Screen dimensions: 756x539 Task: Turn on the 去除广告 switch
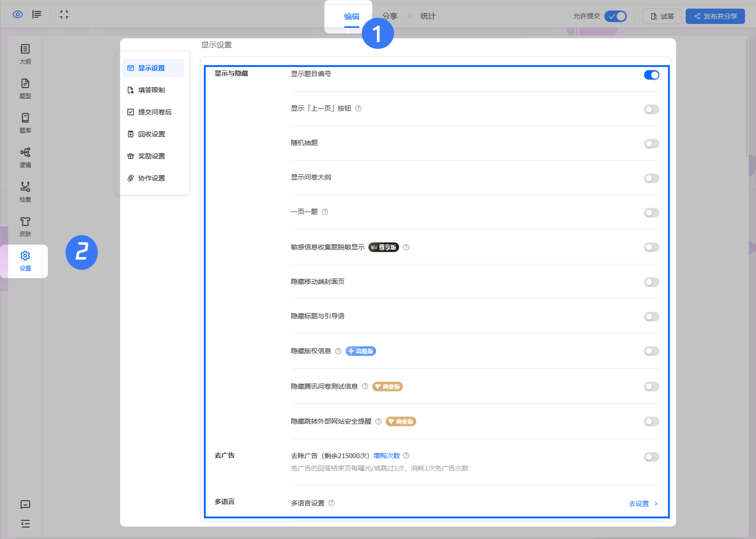[651, 457]
